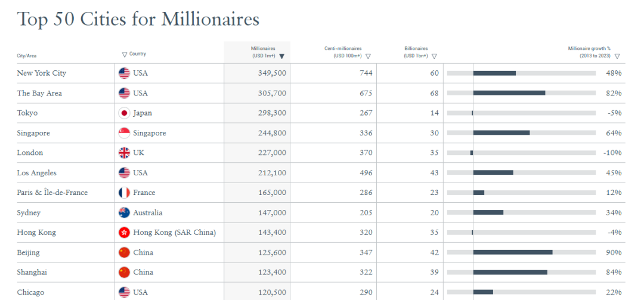
Task: Sort by Millionaire growth % arrow
Action: coord(617,56)
